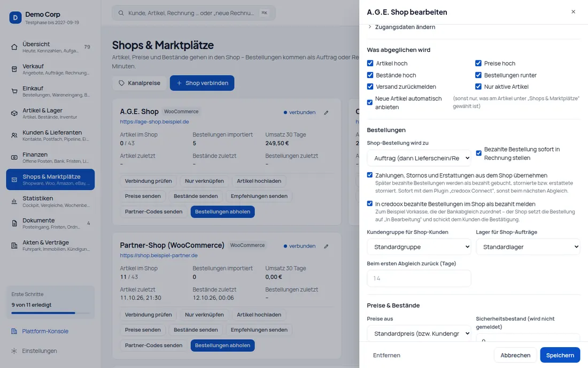Viewport: 588px width, 368px height.
Task: Go to Verkauf section
Action: (50, 69)
